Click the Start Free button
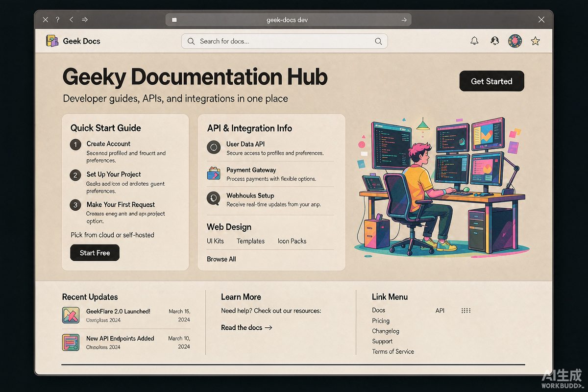This screenshot has width=588, height=392. pos(95,253)
